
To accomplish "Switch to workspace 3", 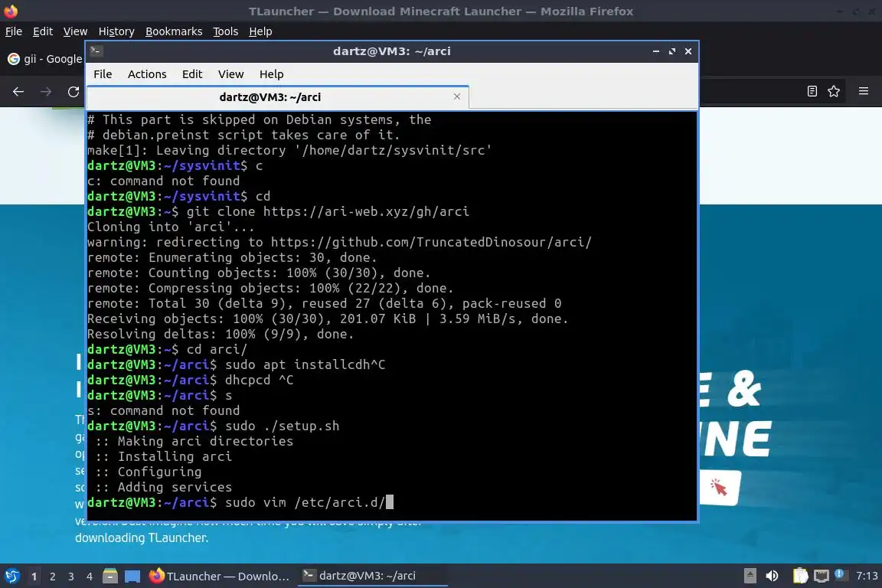I will pos(71,577).
